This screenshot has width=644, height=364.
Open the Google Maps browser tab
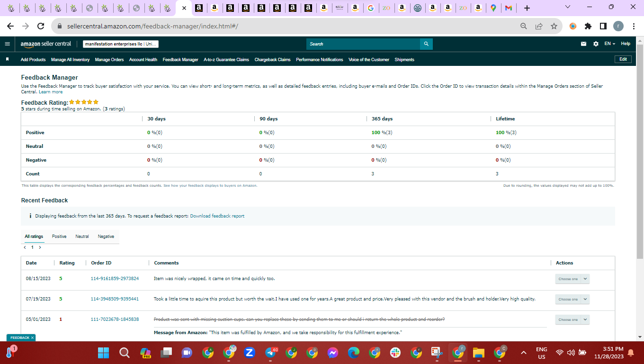point(493,8)
